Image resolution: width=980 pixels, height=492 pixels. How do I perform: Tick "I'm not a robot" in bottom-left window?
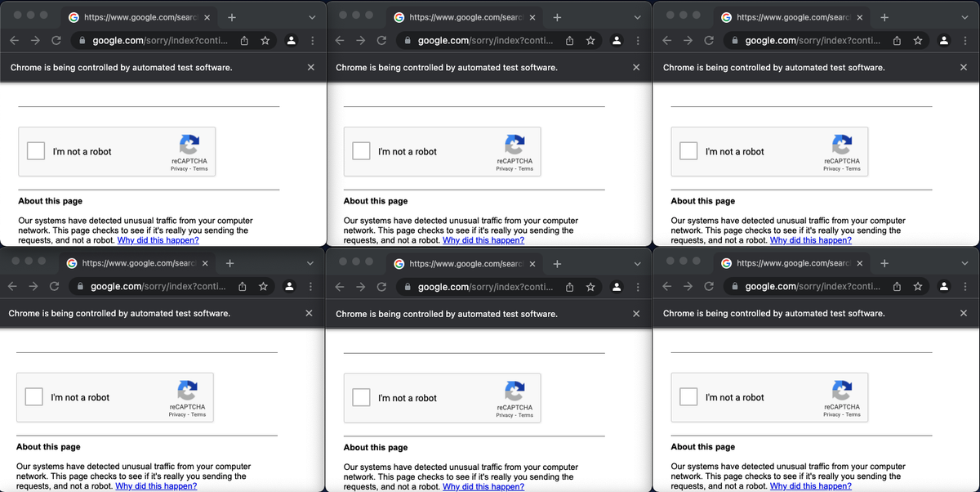pyautogui.click(x=33, y=397)
